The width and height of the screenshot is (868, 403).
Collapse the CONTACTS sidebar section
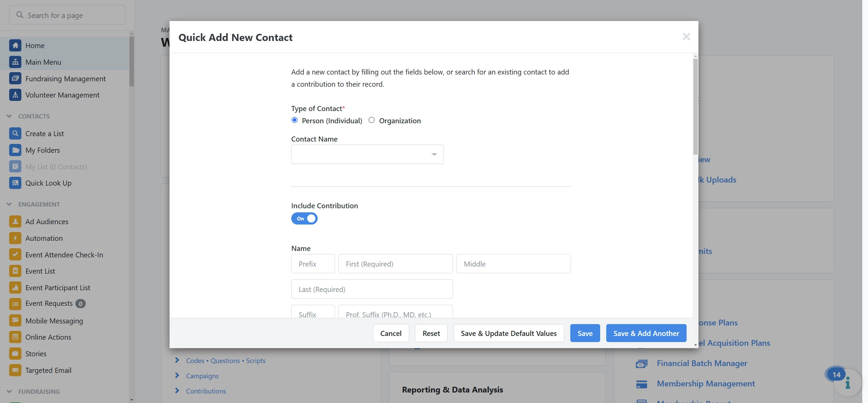9,116
